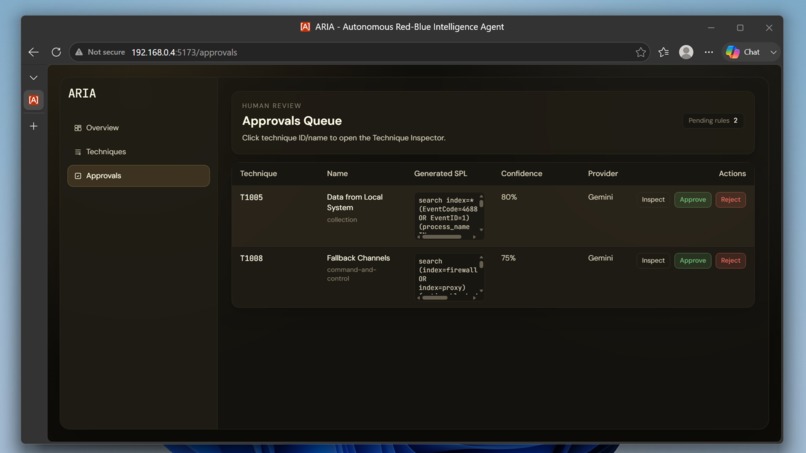Click the HUMAN REVIEW label

click(x=271, y=106)
